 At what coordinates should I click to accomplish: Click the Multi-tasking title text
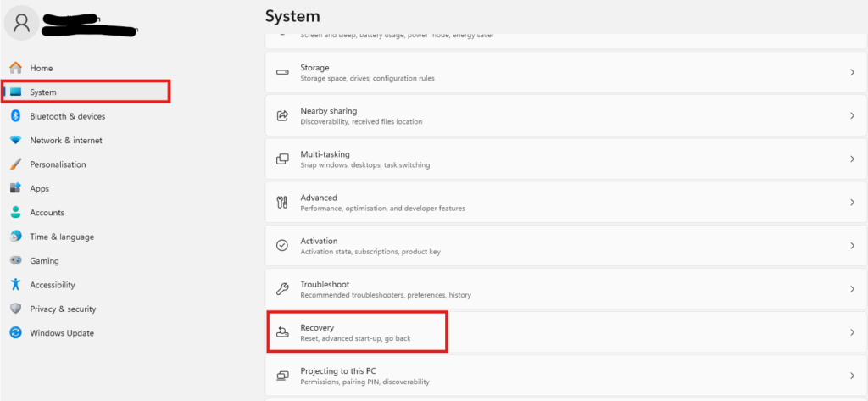pos(325,154)
